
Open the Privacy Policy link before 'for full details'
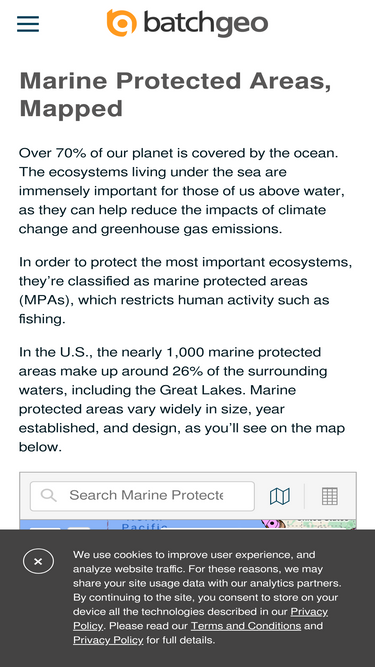(x=108, y=640)
